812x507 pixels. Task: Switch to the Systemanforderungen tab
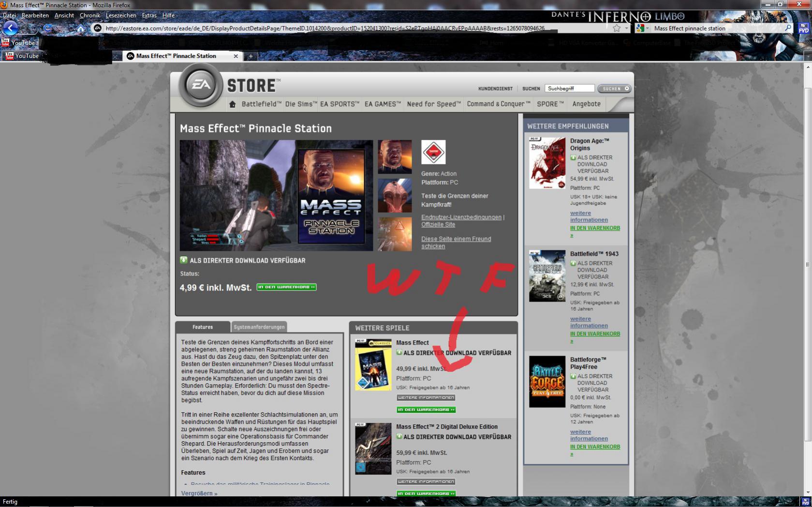[x=259, y=327]
